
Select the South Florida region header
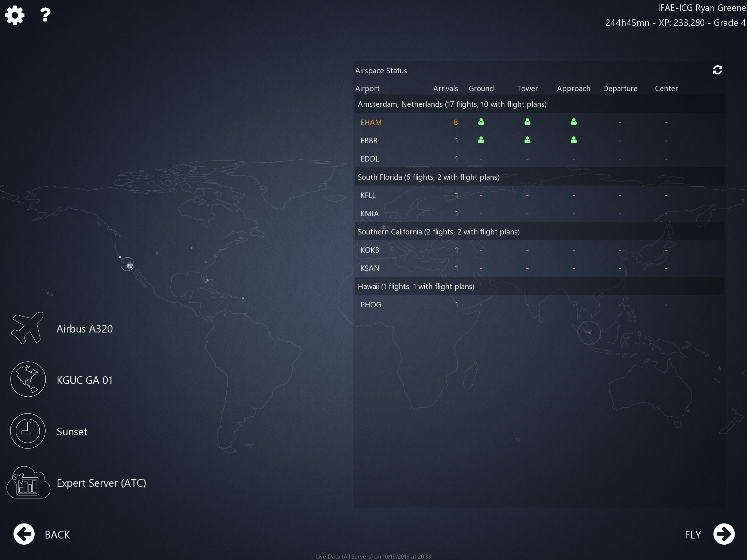(x=429, y=177)
